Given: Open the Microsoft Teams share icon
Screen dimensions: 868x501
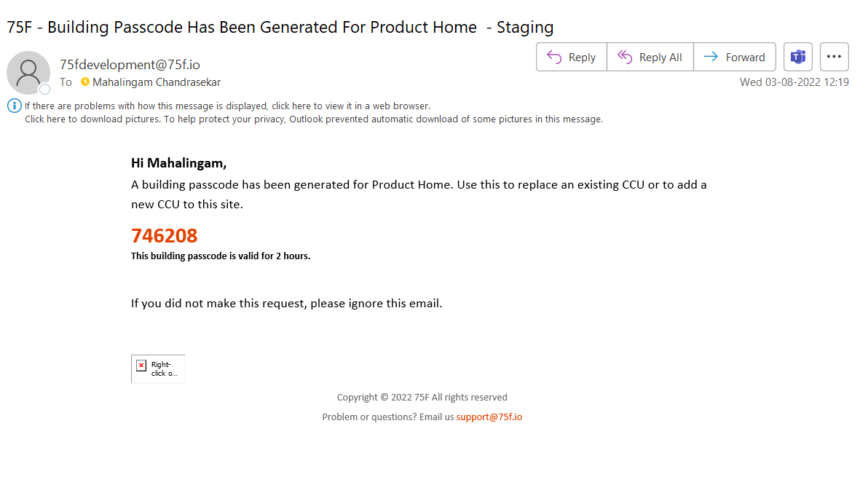Looking at the screenshot, I should pos(797,57).
